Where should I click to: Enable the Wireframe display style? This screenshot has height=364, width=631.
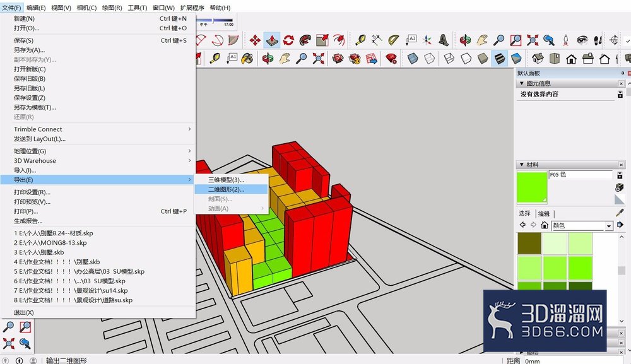(449, 59)
